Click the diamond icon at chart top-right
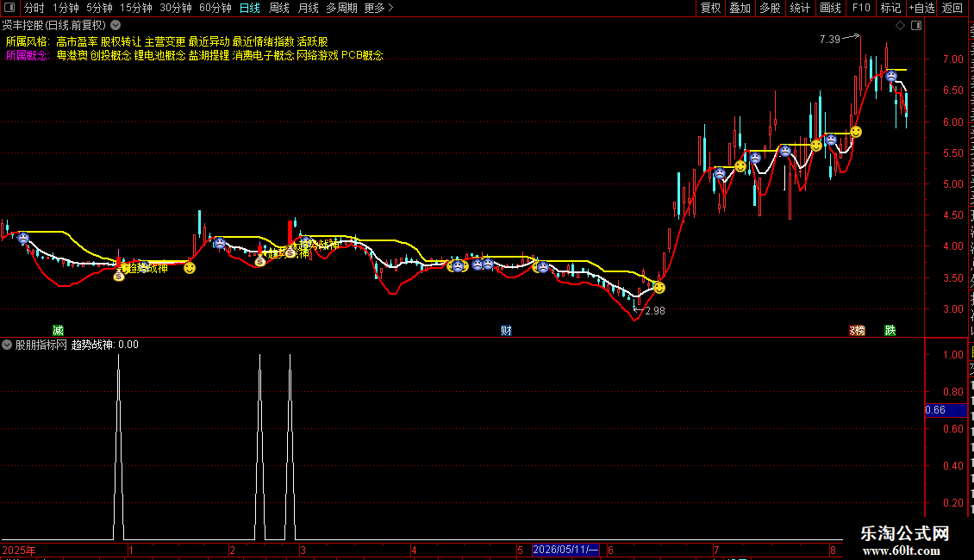The height and width of the screenshot is (560, 974). tap(900, 25)
